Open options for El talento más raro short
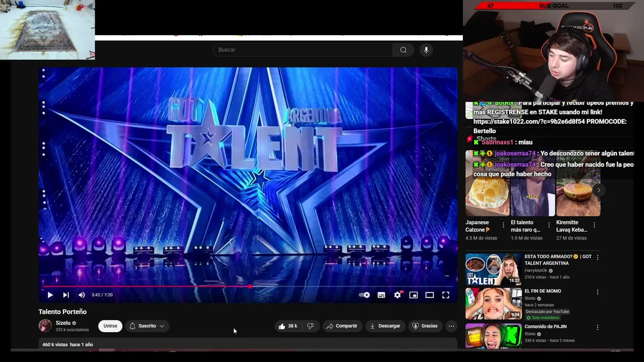 click(x=549, y=225)
